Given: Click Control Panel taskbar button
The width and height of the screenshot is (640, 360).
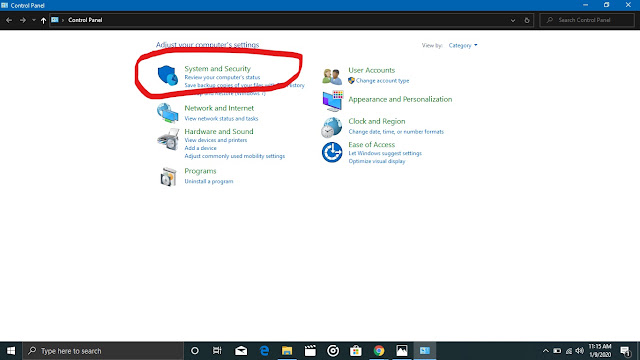Looking at the screenshot, I should click(x=425, y=351).
